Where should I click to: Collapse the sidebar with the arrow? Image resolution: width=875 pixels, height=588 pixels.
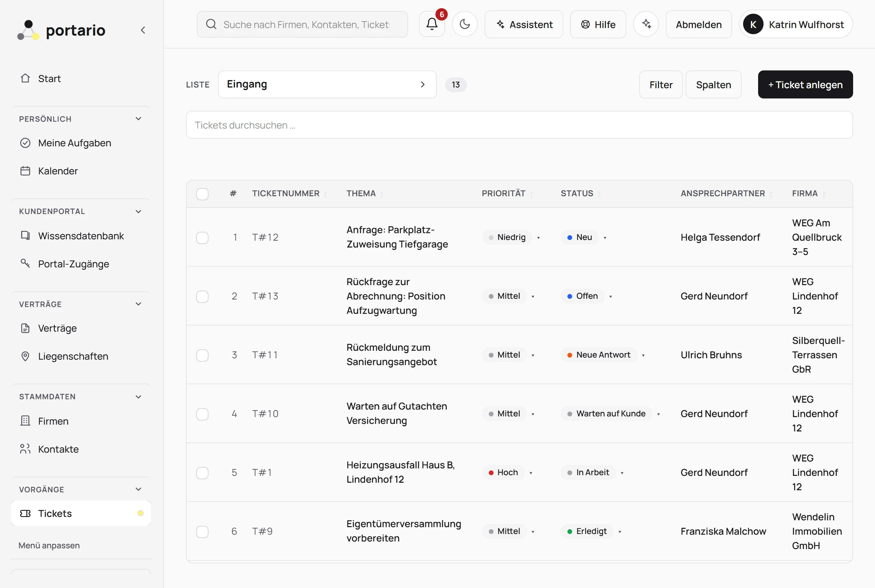143,30
